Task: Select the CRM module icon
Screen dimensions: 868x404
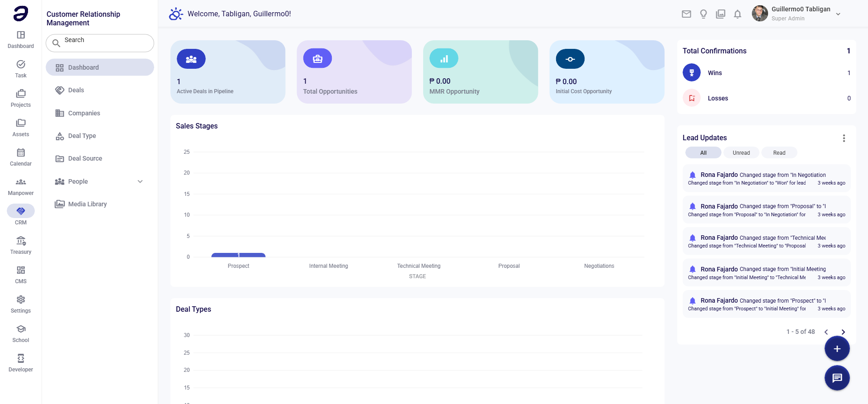Action: [x=21, y=211]
